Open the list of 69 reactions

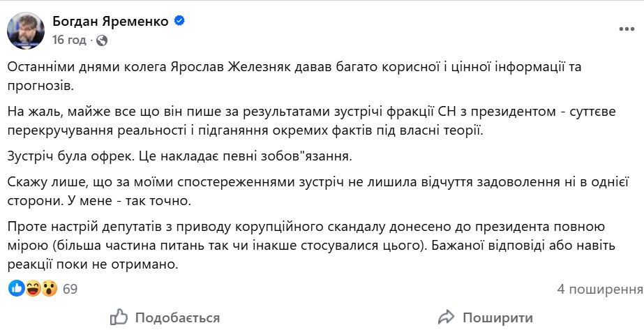[x=70, y=289]
